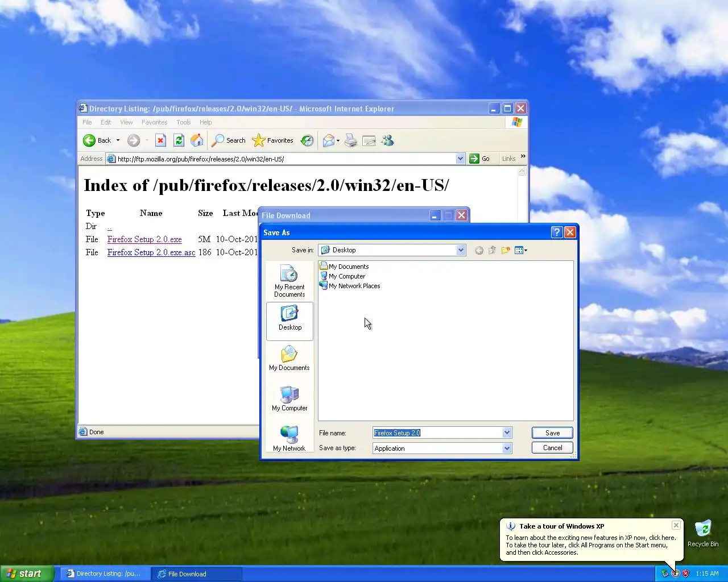
Task: Expand the Save as type dropdown
Action: (x=507, y=448)
